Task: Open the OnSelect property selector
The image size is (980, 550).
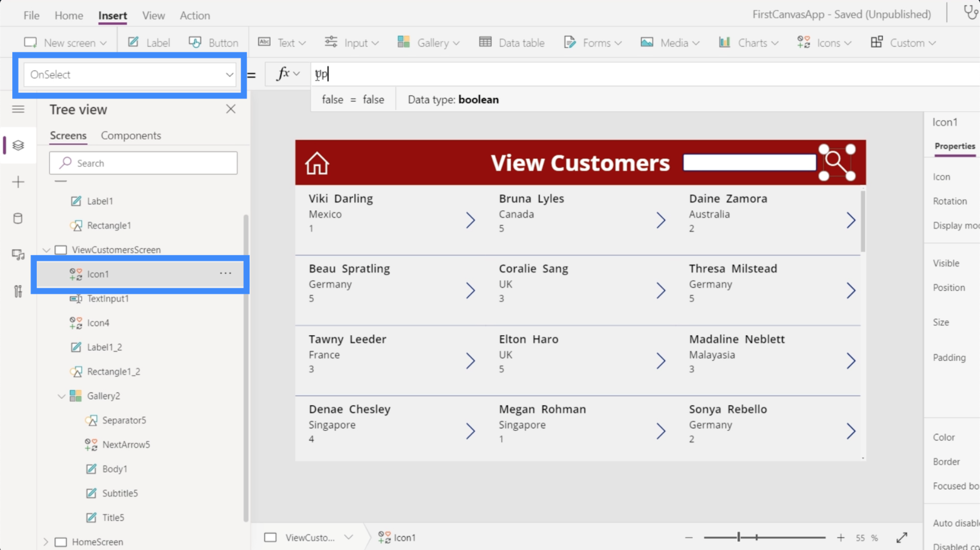Action: coord(130,75)
